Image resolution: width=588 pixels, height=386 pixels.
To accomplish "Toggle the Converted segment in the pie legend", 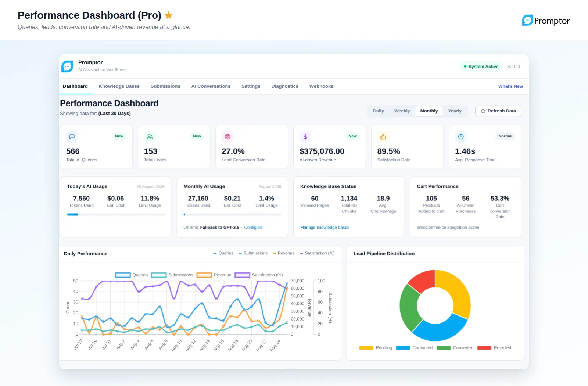I will pyautogui.click(x=455, y=348).
